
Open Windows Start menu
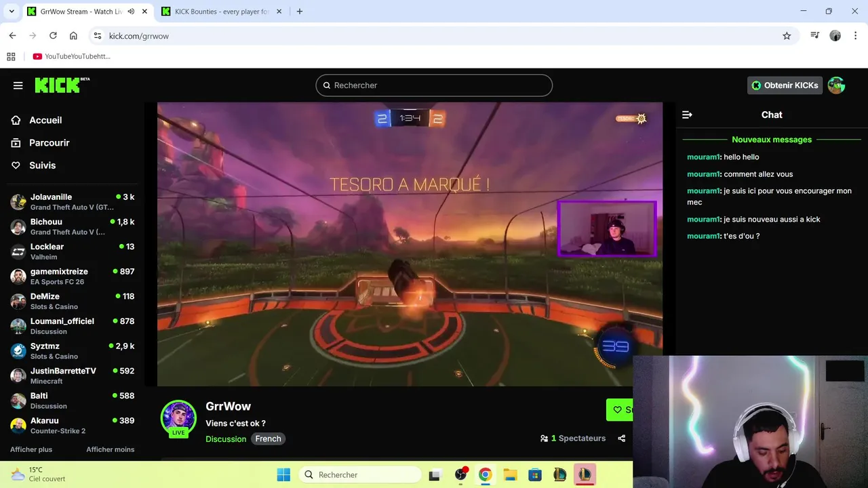[x=283, y=474]
